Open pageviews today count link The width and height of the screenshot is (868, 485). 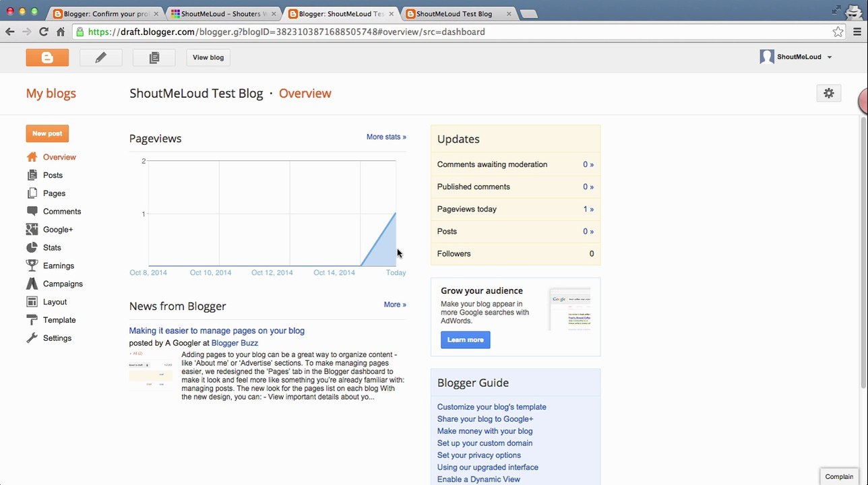588,209
